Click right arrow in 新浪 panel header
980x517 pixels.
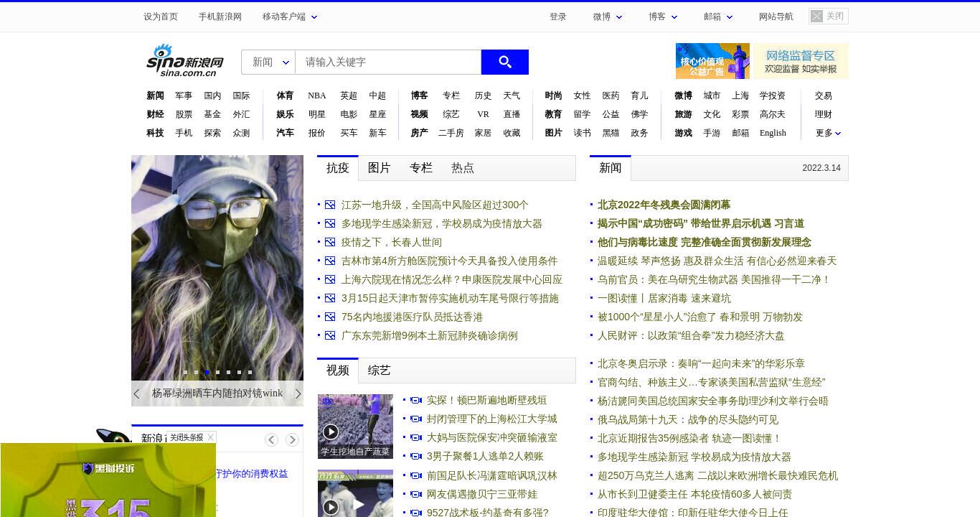[292, 439]
